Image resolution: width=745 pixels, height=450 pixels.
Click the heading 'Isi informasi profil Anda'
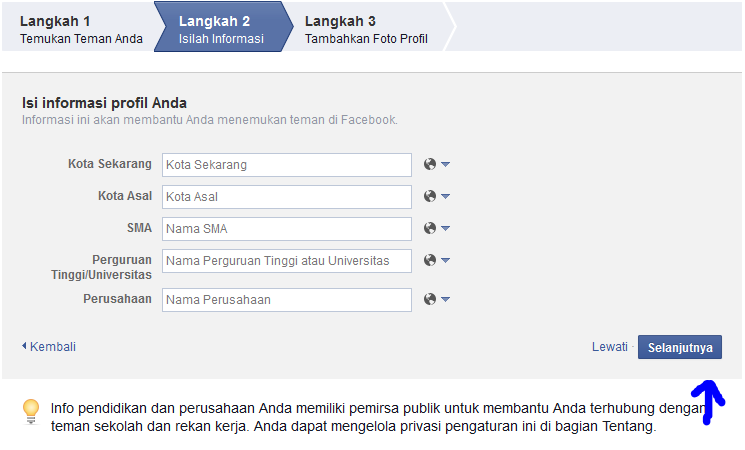point(105,103)
